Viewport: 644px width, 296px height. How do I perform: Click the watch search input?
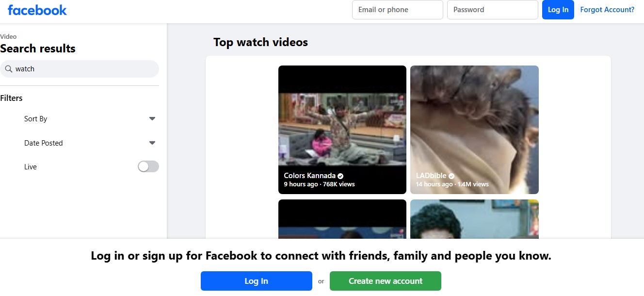[80, 69]
